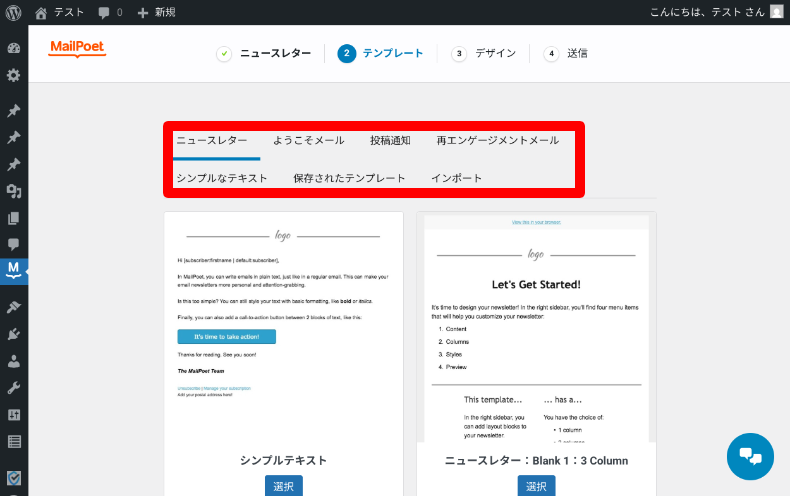Open the Plugins plug icon in the sidebar

point(14,334)
